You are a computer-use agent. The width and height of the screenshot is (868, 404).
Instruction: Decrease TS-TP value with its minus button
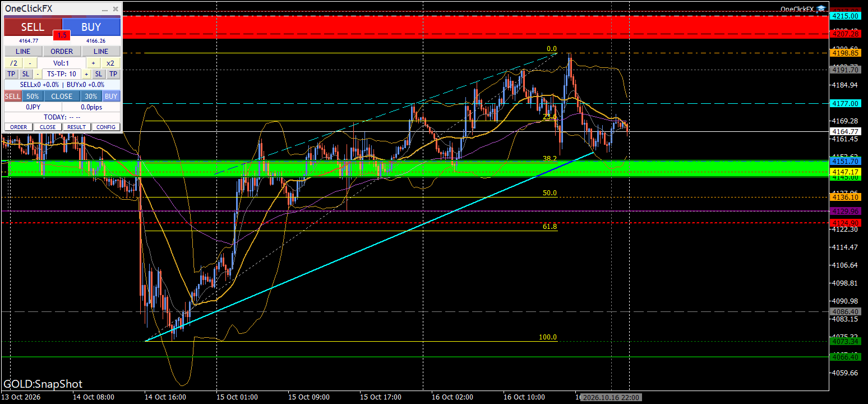coord(38,74)
